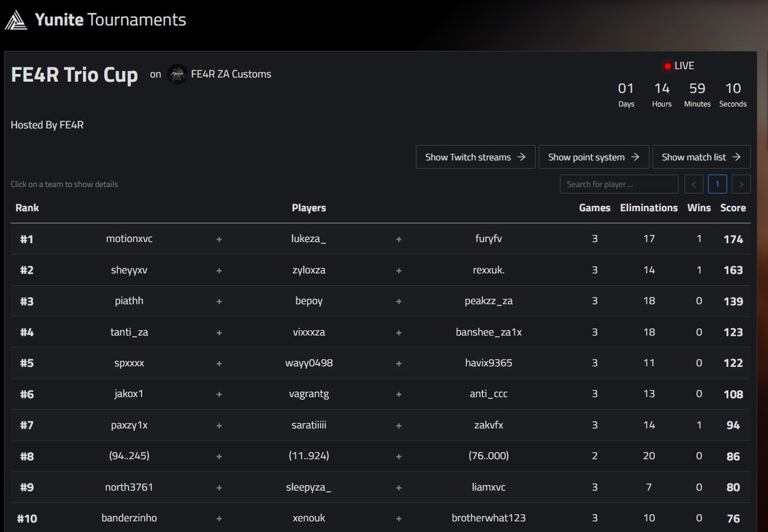Viewport: 768px width, 532px height.
Task: Sort by the Score column header
Action: 733,208
